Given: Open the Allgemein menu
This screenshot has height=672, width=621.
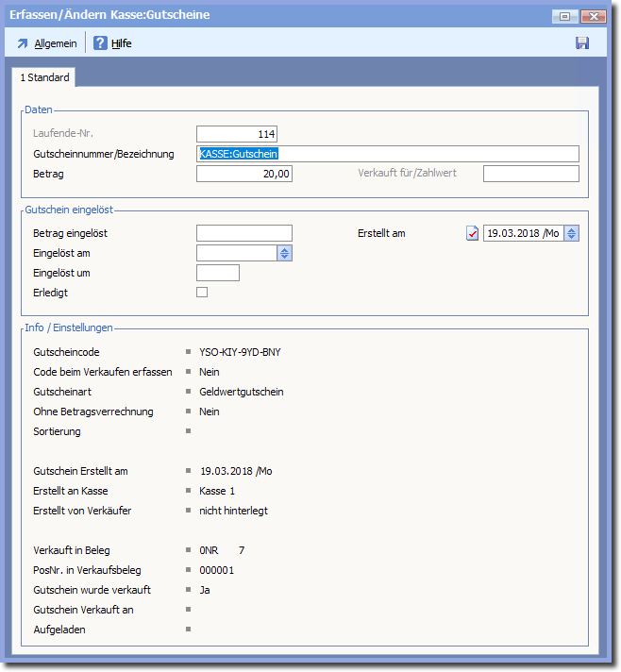Looking at the screenshot, I should 55,43.
